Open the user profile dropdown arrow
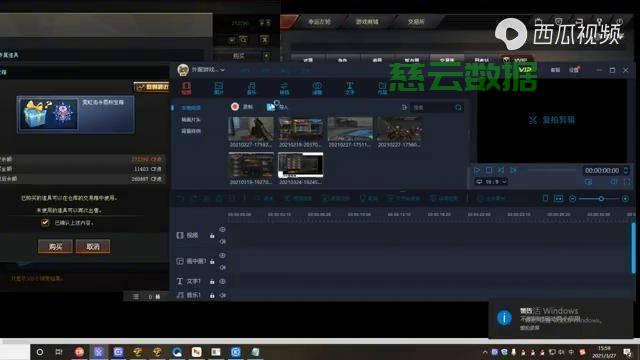This screenshot has height=360, width=640. point(222,70)
